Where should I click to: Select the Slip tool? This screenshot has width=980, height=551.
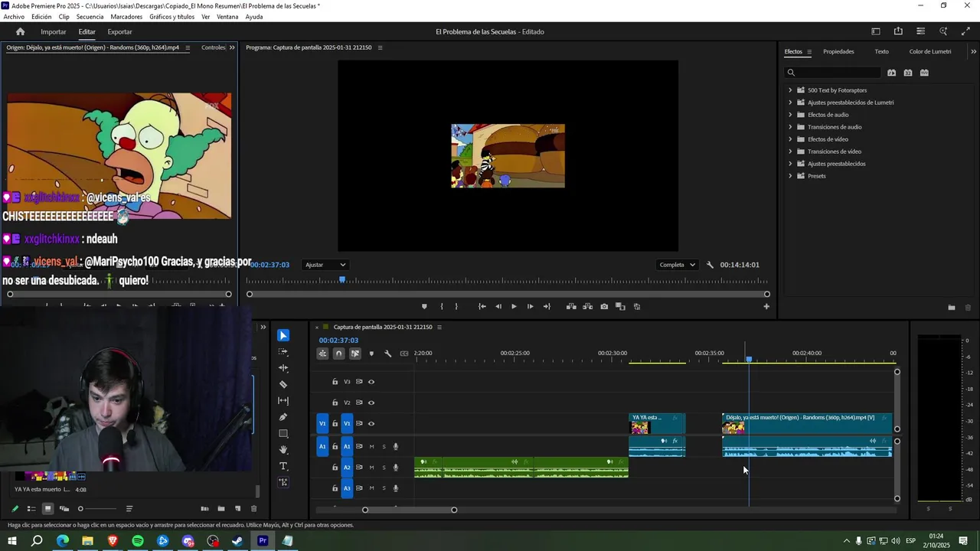point(283,400)
